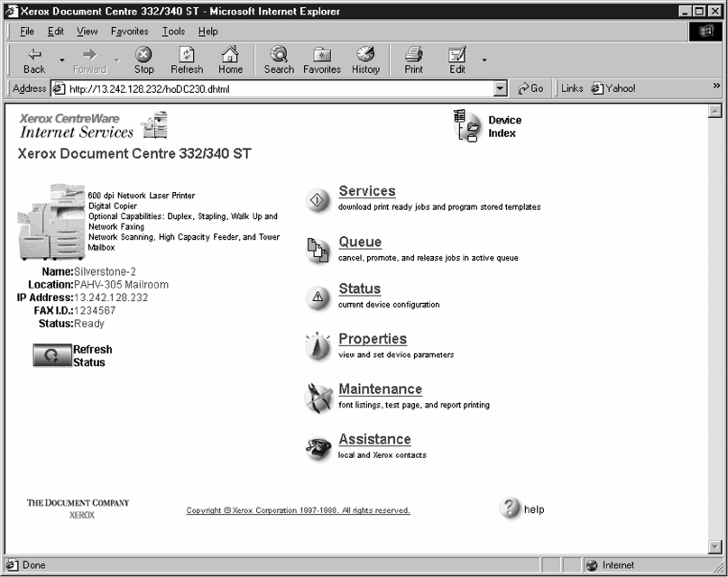Click the Properties icon
Image resolution: width=728 pixels, height=577 pixels.
click(x=318, y=346)
